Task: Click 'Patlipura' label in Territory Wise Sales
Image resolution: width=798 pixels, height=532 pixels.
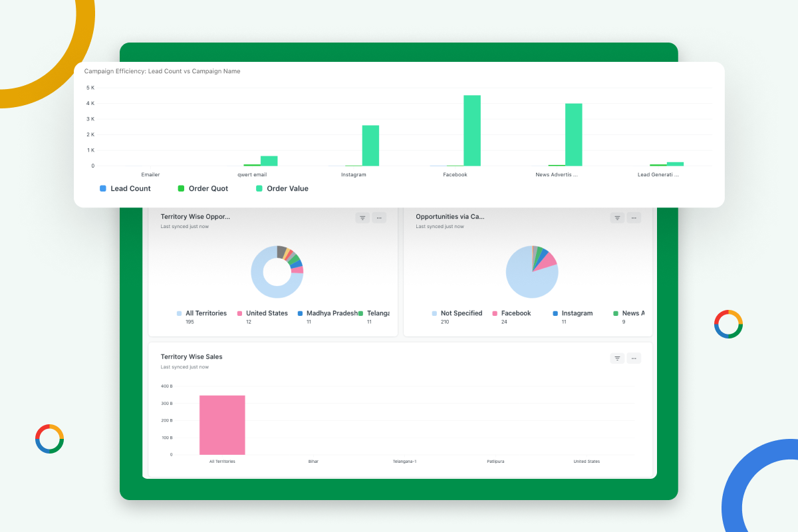Action: pyautogui.click(x=495, y=462)
